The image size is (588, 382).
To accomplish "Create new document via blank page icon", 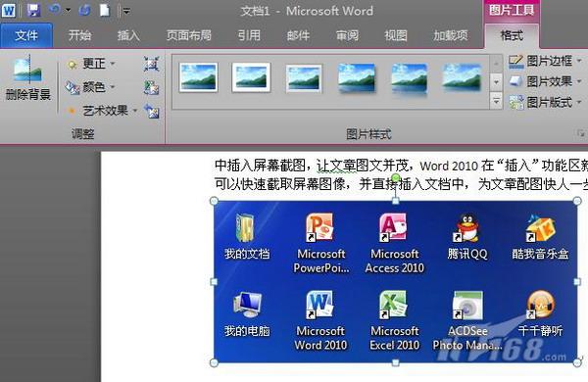I will click(105, 10).
